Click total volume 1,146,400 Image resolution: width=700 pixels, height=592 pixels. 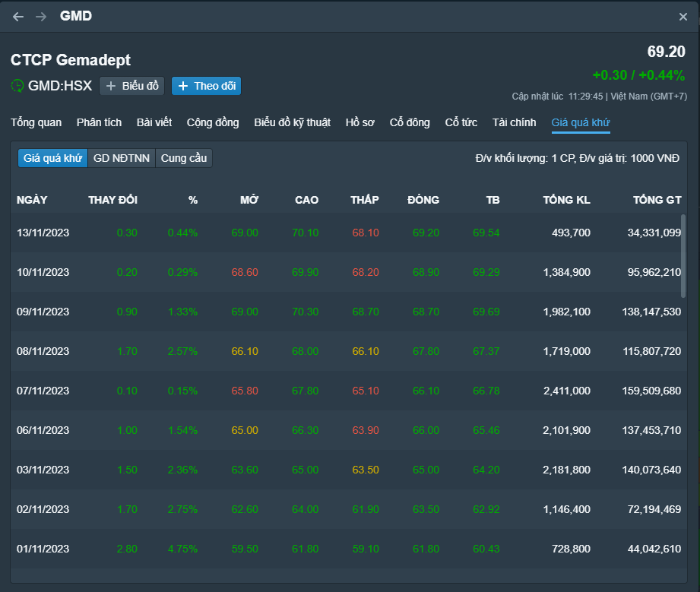point(566,509)
